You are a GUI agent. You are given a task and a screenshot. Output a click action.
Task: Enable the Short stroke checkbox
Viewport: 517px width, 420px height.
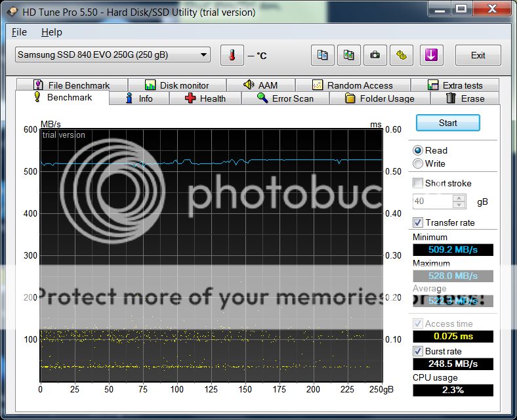tap(418, 183)
